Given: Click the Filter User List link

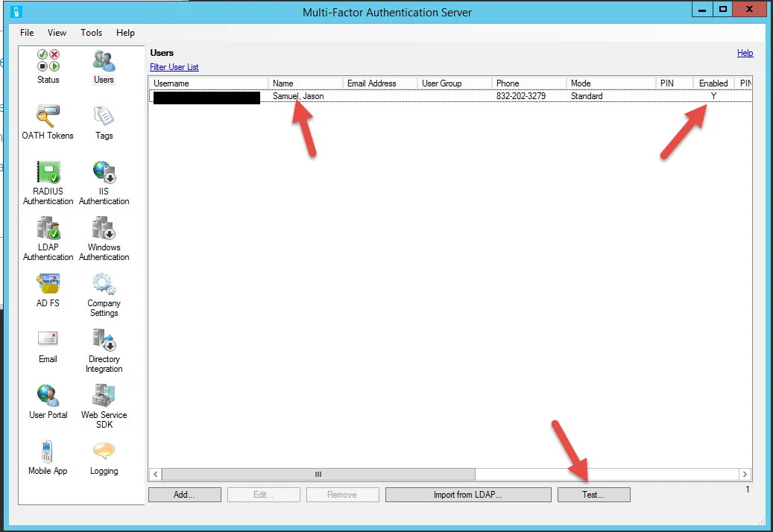Looking at the screenshot, I should click(x=174, y=67).
